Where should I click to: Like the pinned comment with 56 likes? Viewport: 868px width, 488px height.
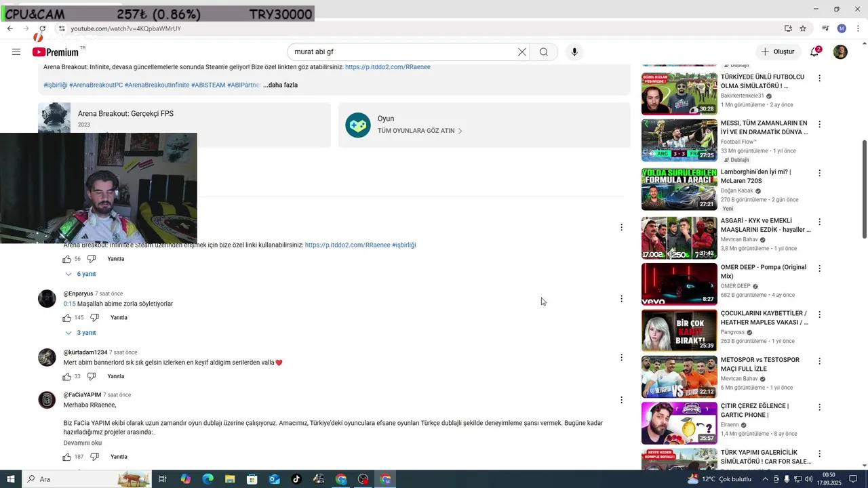pos(67,259)
